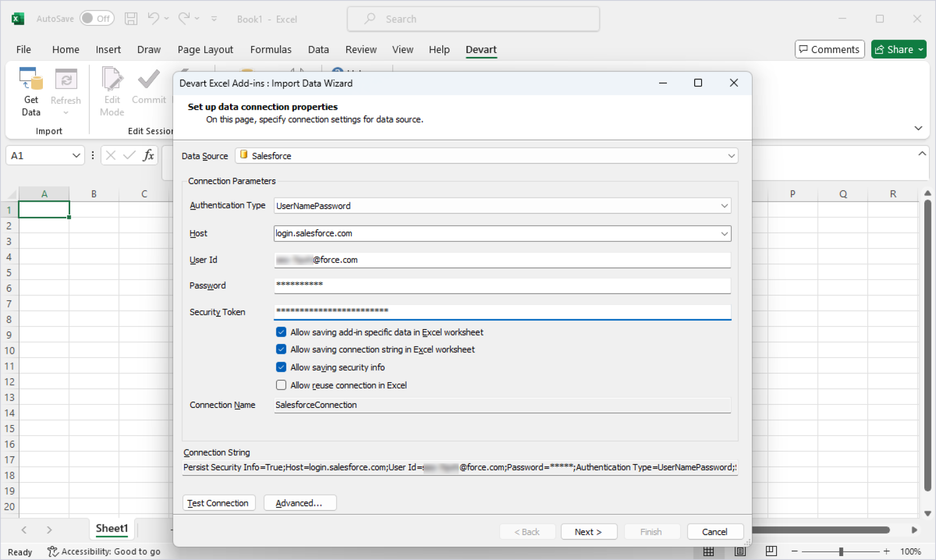Open Customize Quick Access Toolbar dropdown

214,19
